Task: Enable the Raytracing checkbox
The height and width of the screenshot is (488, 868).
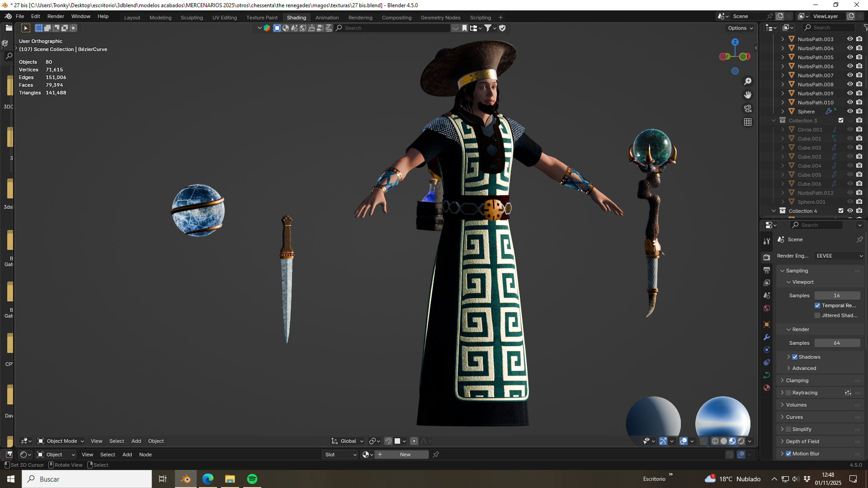Action: pos(788,393)
